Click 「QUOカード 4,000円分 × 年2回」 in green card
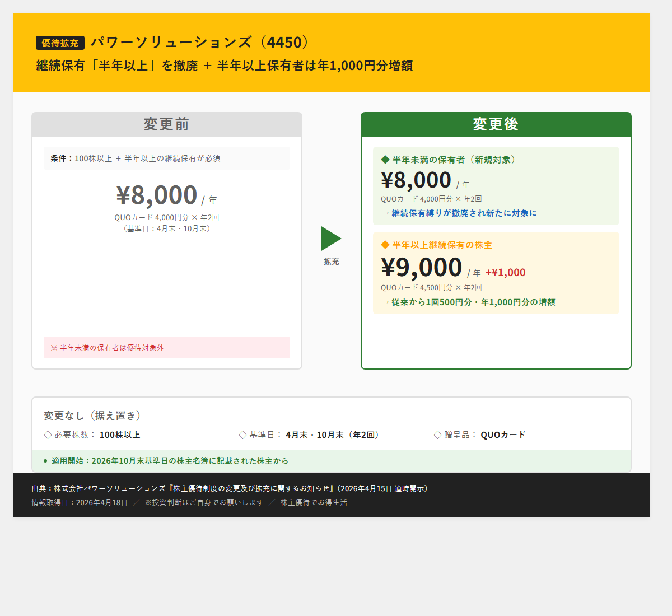 click(431, 199)
